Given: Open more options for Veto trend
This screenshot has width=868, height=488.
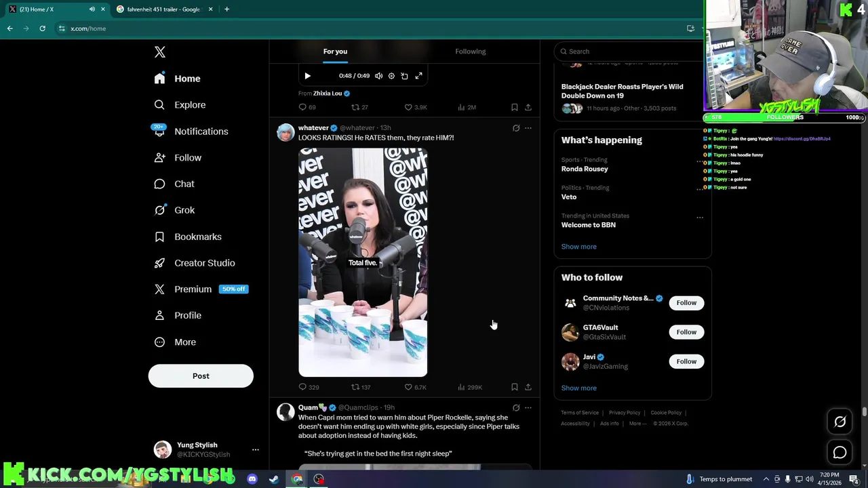Looking at the screenshot, I should (699, 188).
